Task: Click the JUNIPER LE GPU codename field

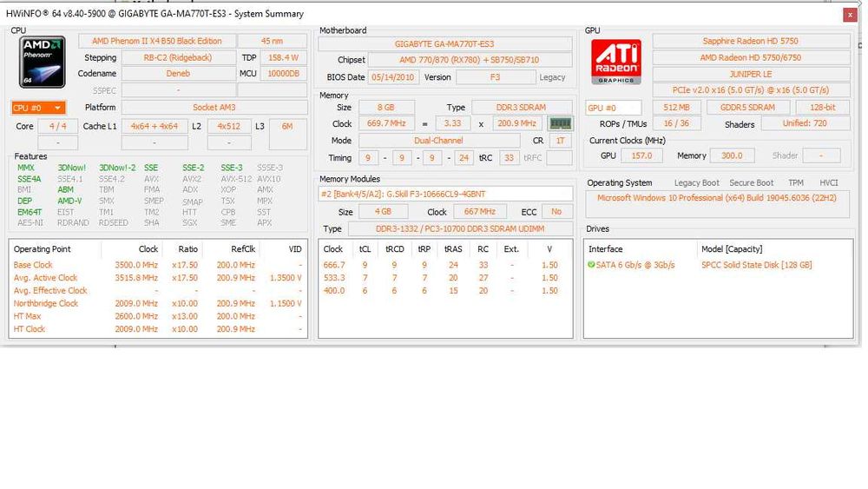Action: point(751,74)
